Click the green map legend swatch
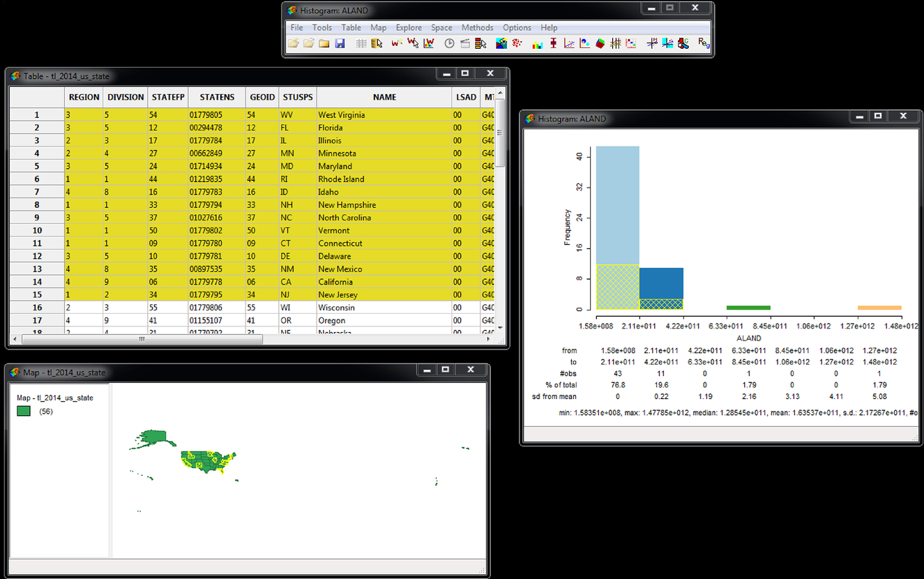The width and height of the screenshot is (924, 579). 24,412
